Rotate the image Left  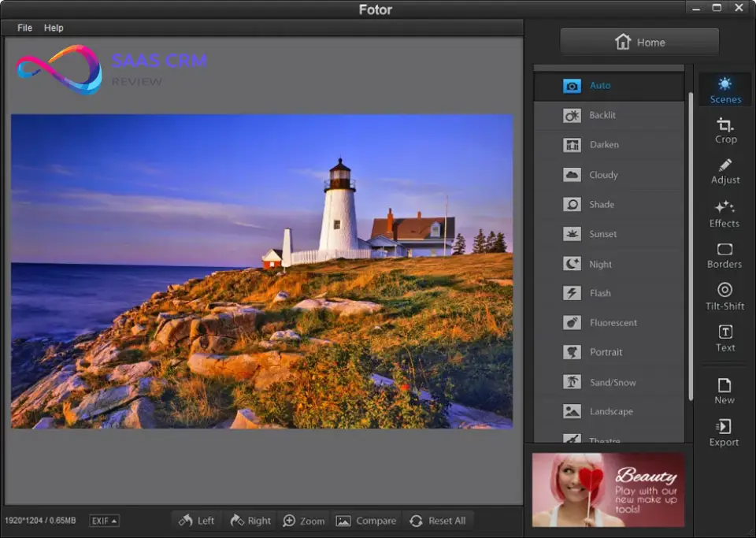(196, 520)
